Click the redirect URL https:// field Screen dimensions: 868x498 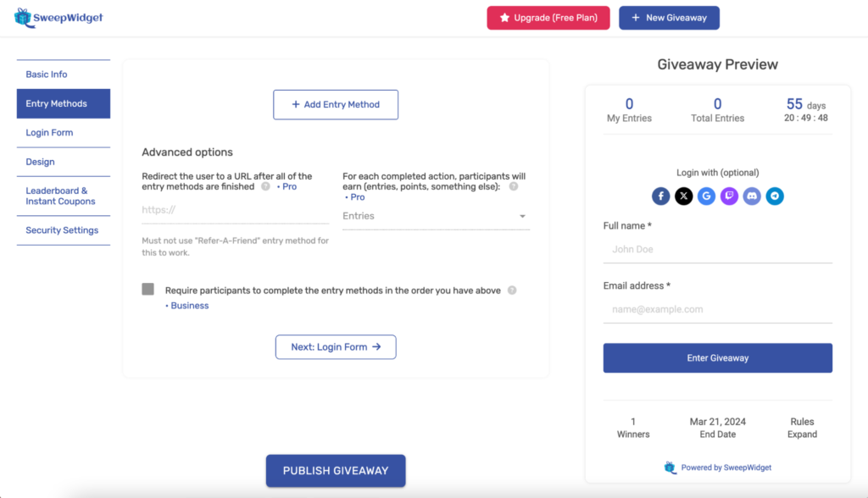(x=236, y=210)
